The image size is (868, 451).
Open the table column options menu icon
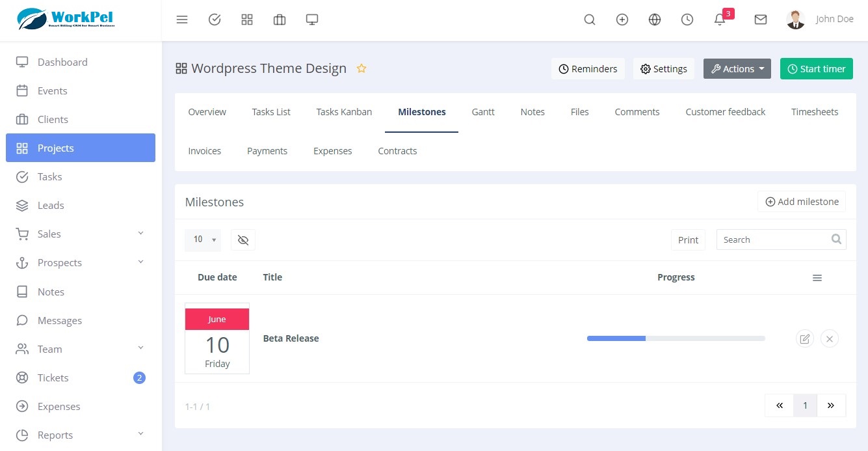pos(817,278)
